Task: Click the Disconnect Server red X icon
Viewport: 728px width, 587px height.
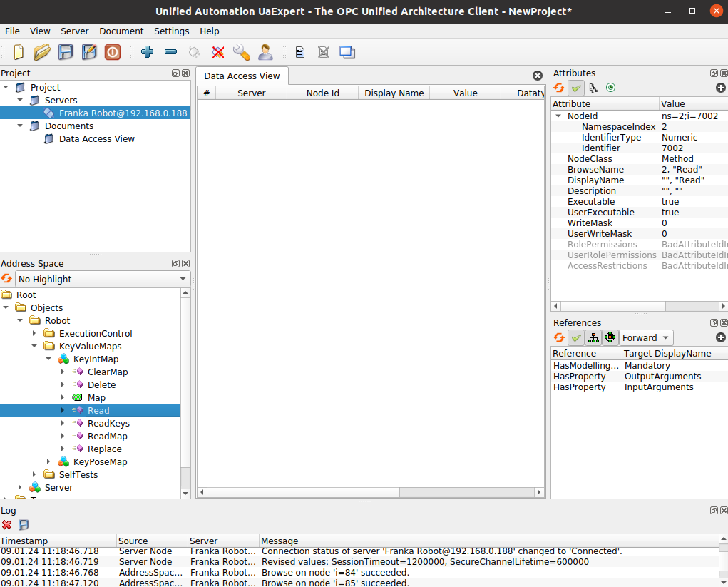Action: [218, 52]
